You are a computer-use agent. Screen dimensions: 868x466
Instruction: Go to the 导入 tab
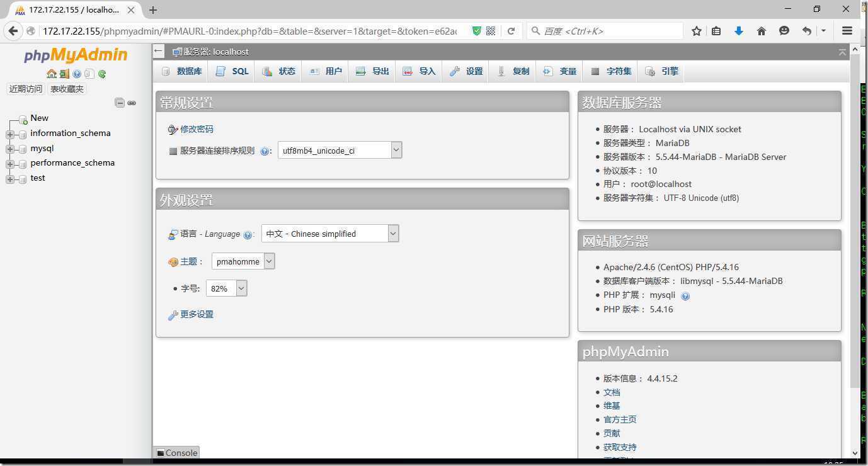[419, 71]
